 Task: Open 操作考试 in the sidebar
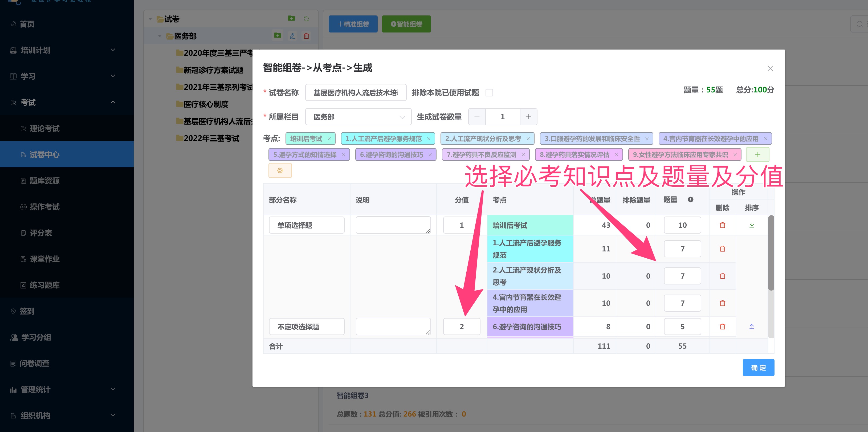point(67,207)
